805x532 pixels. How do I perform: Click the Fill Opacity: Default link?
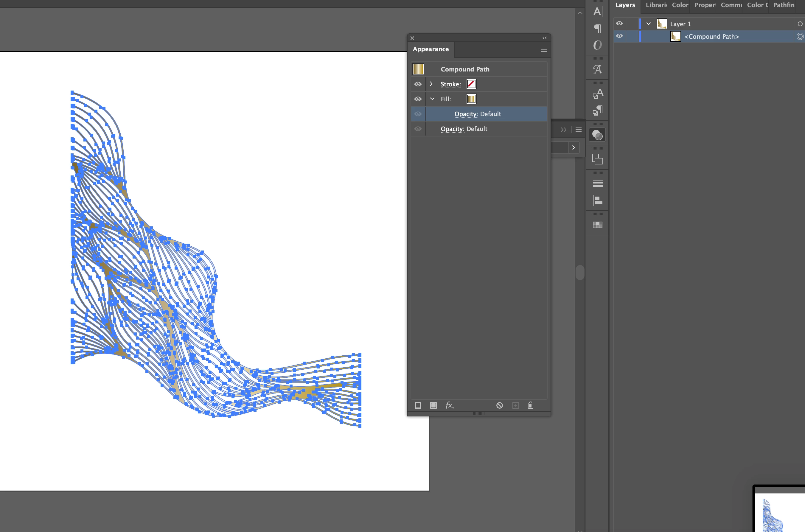(466, 114)
